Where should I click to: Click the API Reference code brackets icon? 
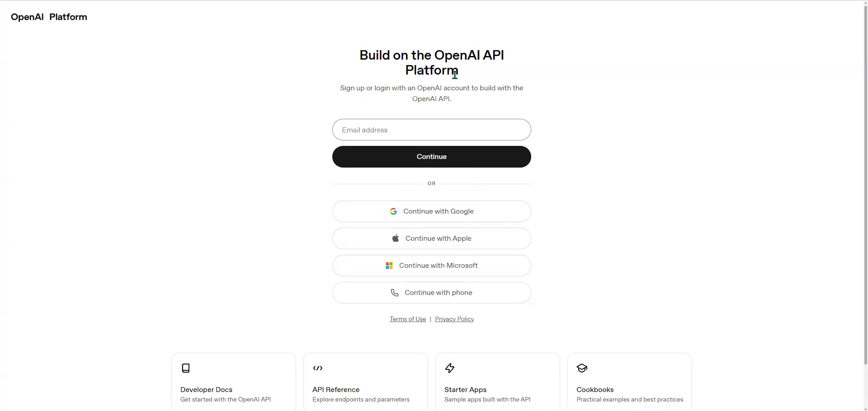click(318, 368)
